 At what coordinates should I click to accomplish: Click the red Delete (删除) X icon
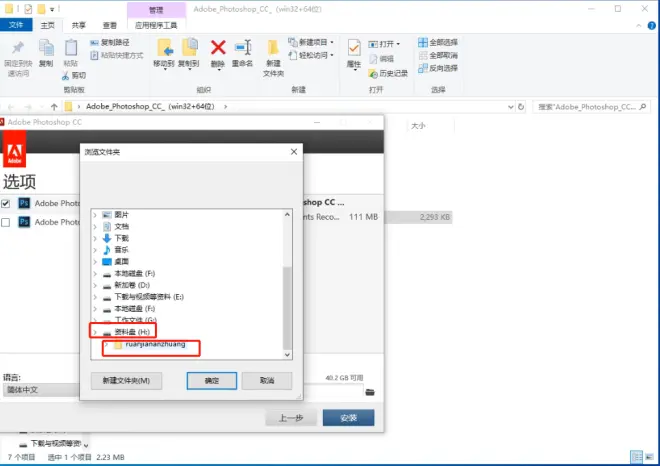tap(218, 48)
